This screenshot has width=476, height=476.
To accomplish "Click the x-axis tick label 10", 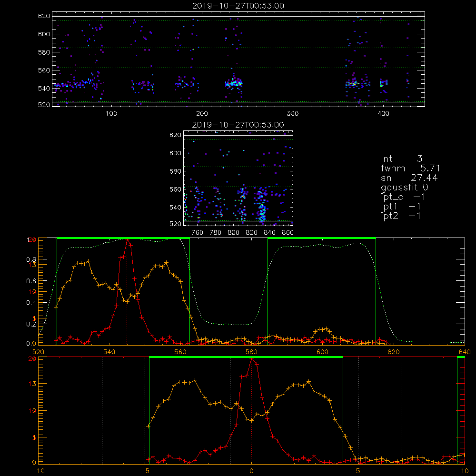I will pyautogui.click(x=465, y=471).
